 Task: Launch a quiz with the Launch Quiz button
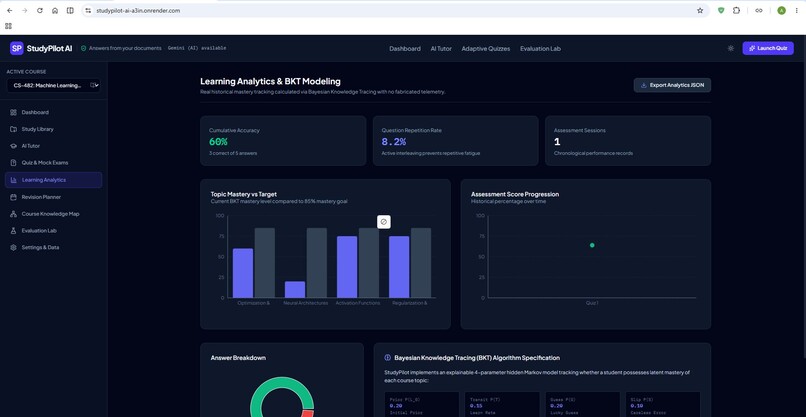[768, 48]
